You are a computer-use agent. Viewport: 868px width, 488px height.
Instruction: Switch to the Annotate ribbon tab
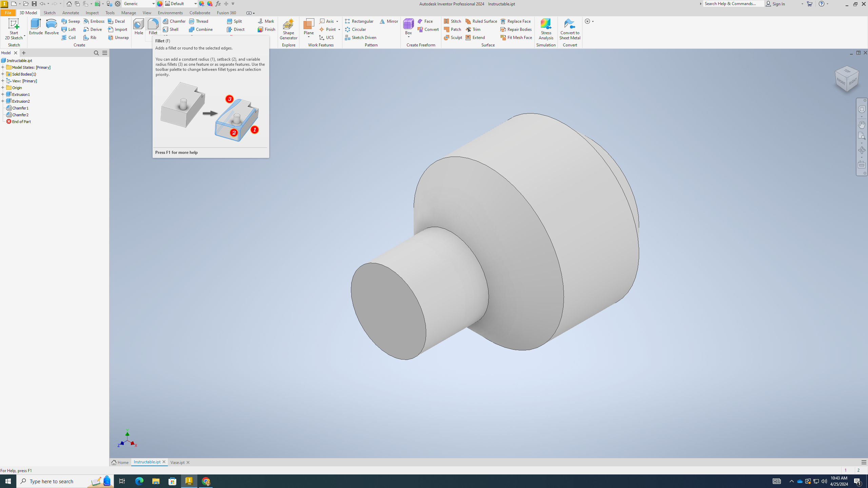coord(71,13)
